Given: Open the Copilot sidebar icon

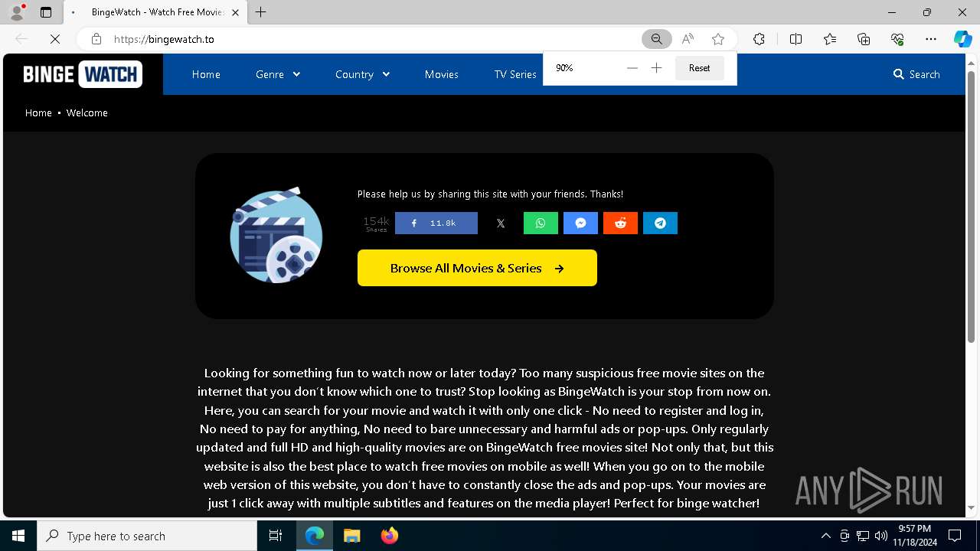Looking at the screenshot, I should point(962,39).
